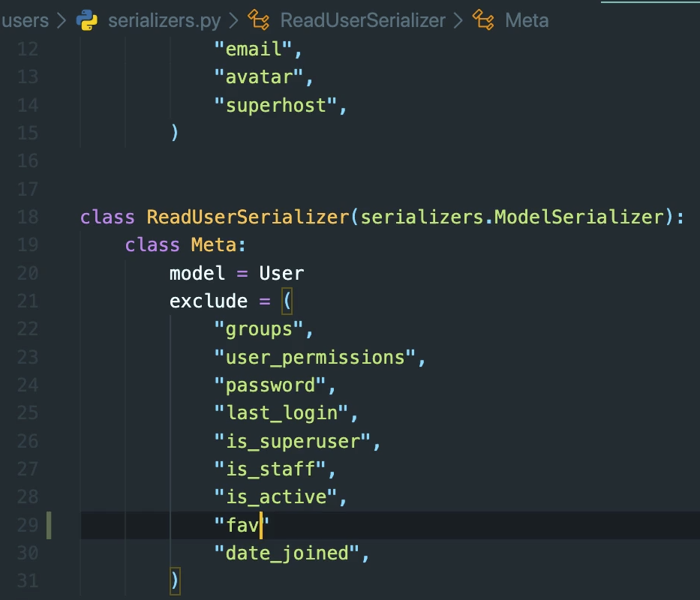Expand the chevron after ReadUserSerializer breadcrumb
This screenshot has width=700, height=600.
click(458, 20)
